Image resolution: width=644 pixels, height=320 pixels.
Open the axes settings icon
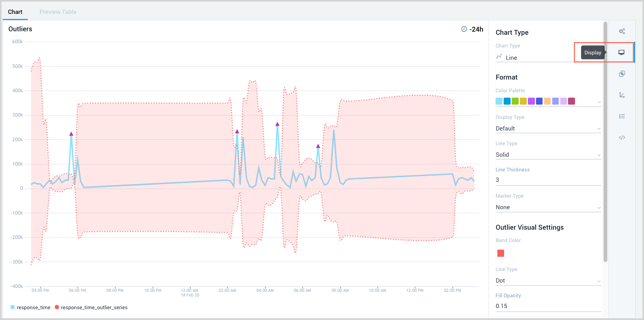[x=622, y=95]
